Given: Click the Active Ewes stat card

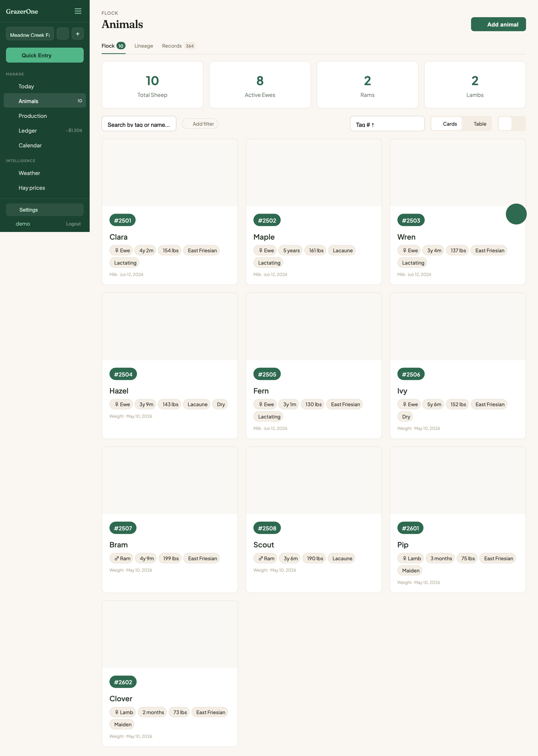Looking at the screenshot, I should 260,85.
